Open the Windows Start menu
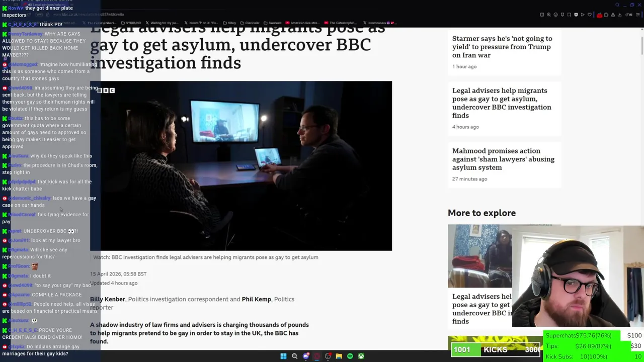This screenshot has height=362, width=644. coord(283,356)
